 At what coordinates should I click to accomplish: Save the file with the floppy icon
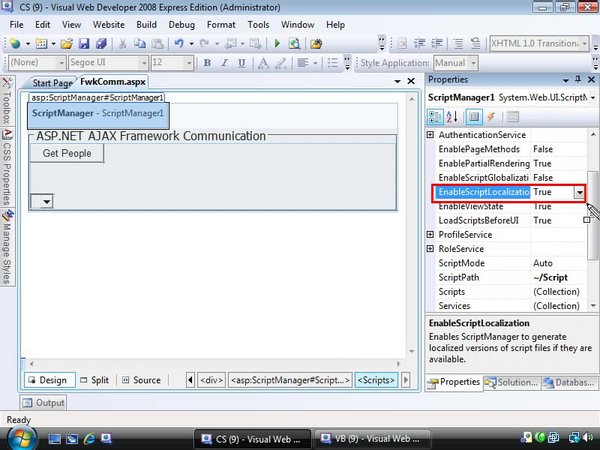pos(84,44)
